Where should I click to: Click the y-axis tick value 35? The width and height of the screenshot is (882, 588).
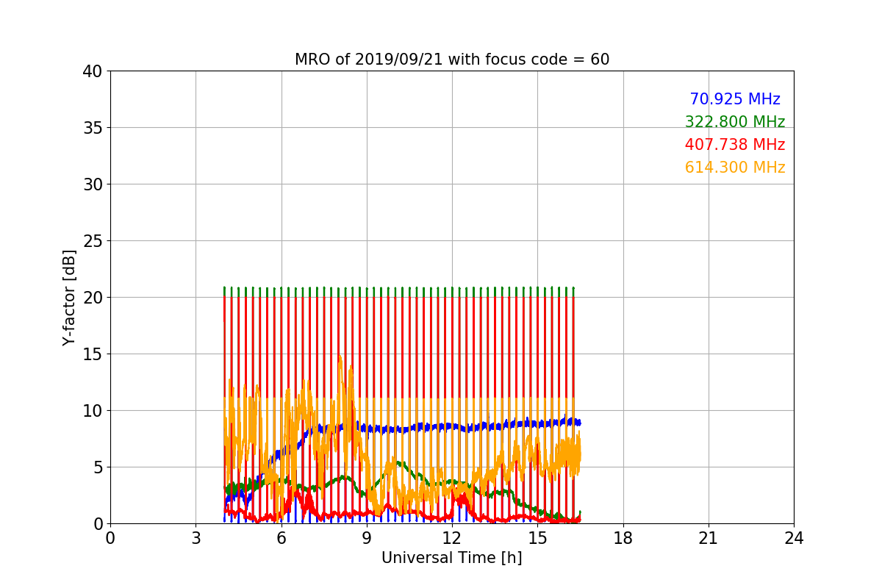tap(92, 128)
